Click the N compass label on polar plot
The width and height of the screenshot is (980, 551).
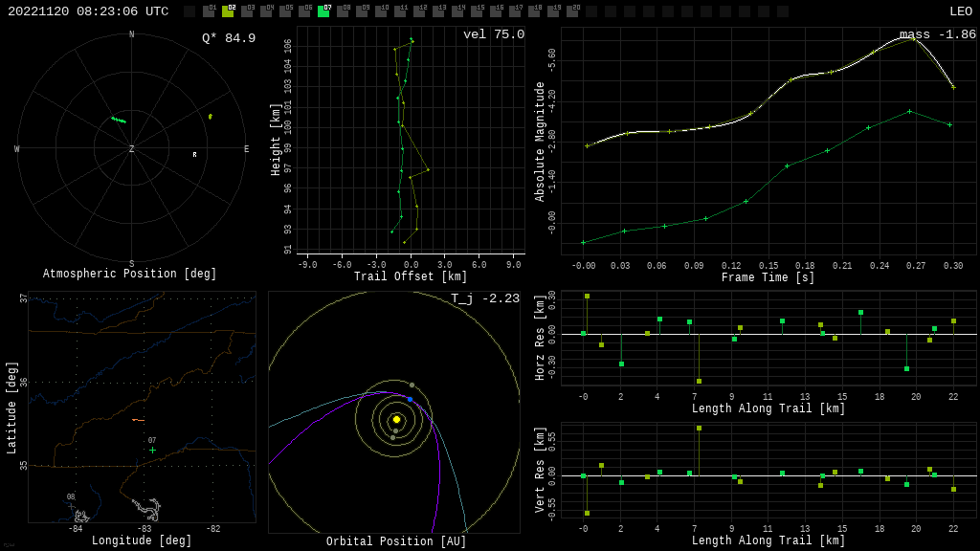click(x=131, y=34)
